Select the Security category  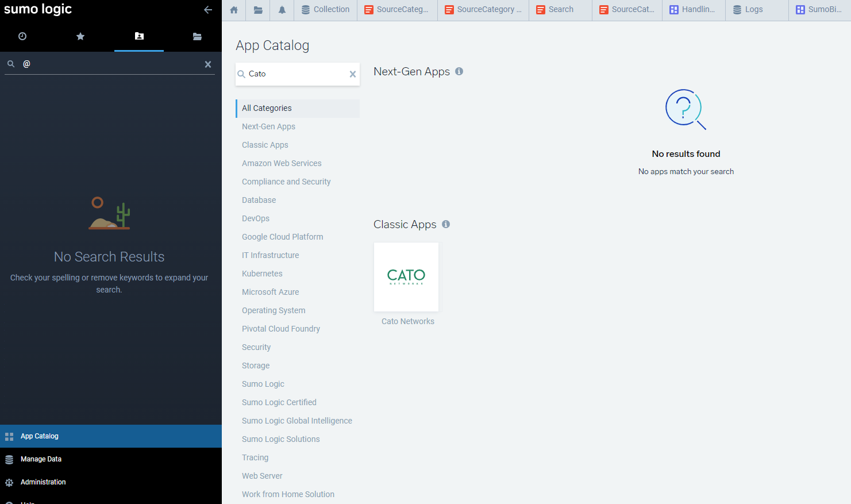click(256, 347)
